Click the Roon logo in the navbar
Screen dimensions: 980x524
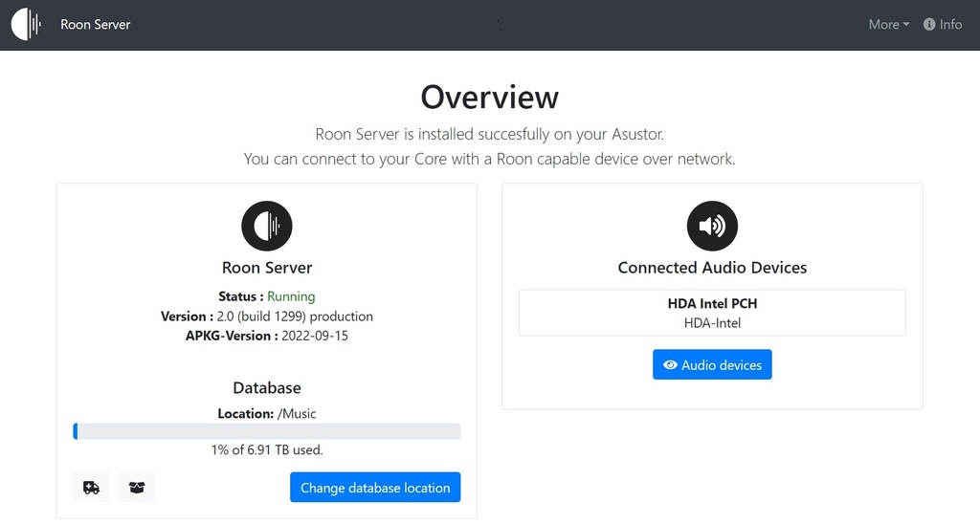[x=26, y=24]
